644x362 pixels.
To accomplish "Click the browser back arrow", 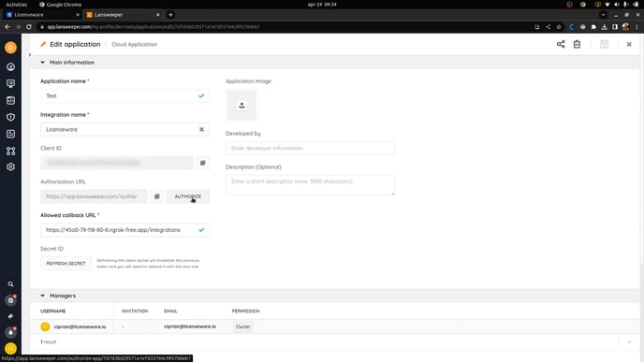I will coord(7,27).
